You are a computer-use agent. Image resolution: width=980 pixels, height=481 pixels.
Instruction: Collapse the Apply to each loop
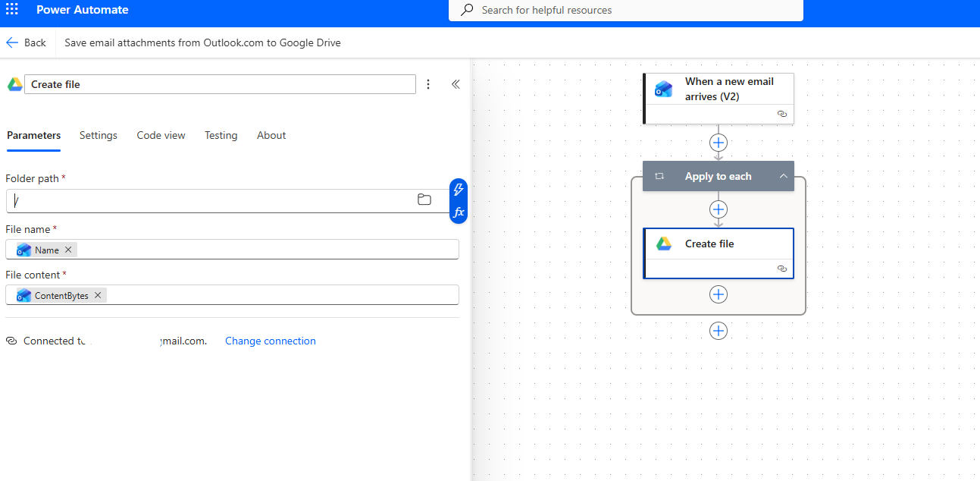tap(783, 176)
